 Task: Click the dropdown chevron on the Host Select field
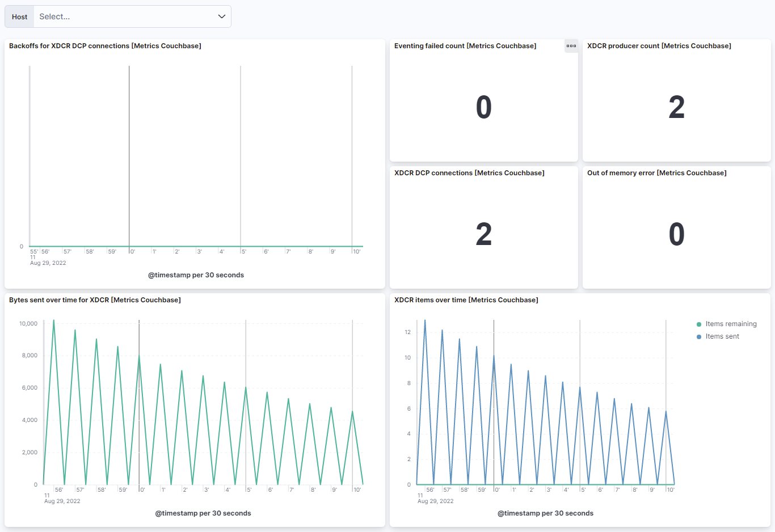221,16
